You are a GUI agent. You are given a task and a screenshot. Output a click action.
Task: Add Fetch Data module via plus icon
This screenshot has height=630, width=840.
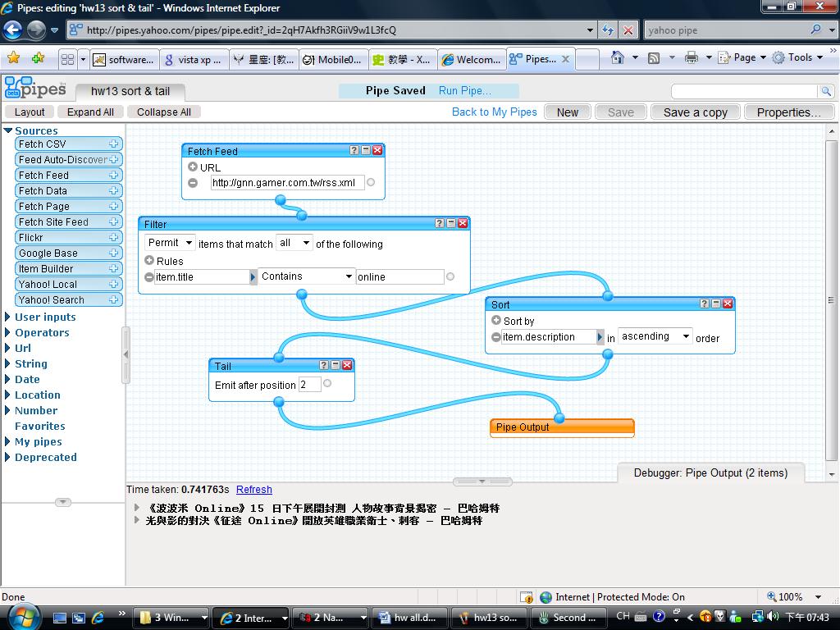113,190
